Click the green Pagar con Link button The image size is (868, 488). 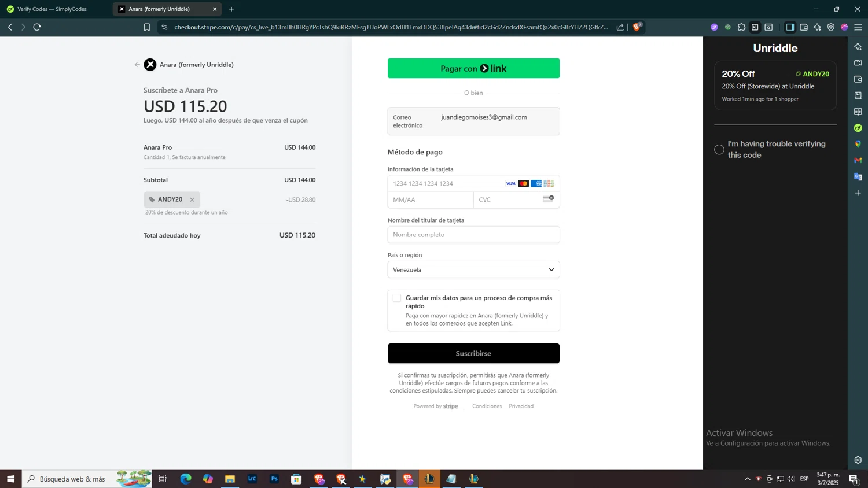pos(473,68)
